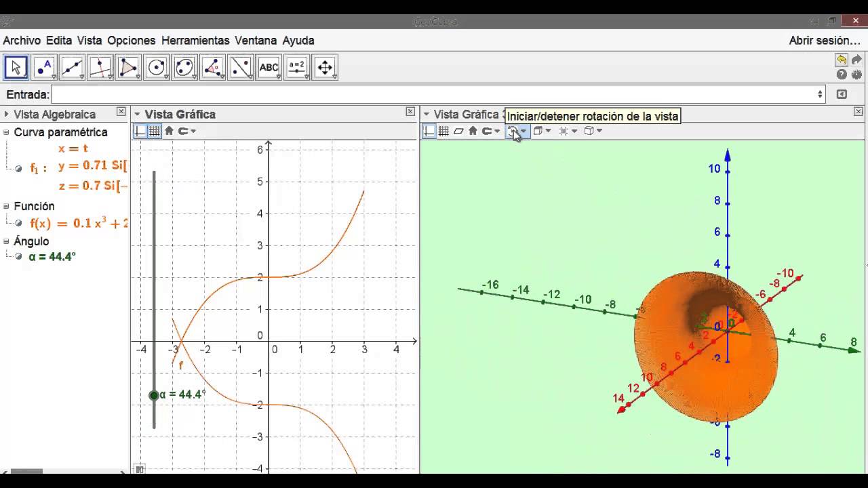Click the undo arrow icon

842,60
